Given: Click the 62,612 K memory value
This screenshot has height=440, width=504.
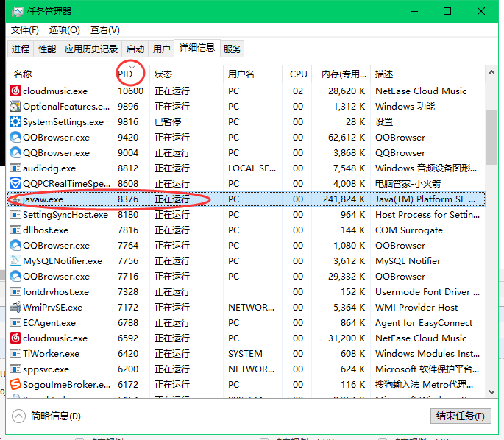Looking at the screenshot, I should [347, 138].
